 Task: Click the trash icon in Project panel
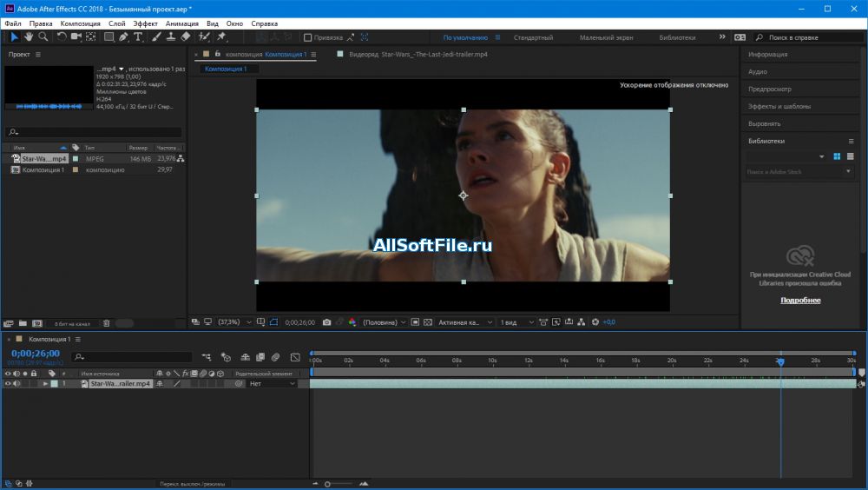click(x=106, y=323)
